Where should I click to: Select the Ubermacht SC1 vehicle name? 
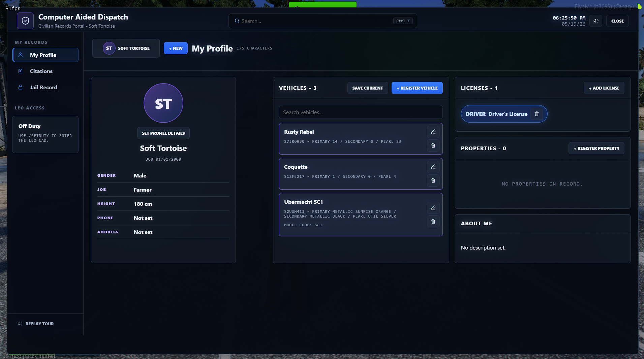[304, 202]
